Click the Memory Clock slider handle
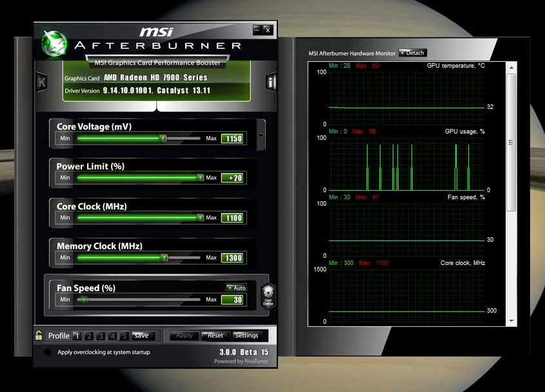The height and width of the screenshot is (392, 545). (x=164, y=257)
